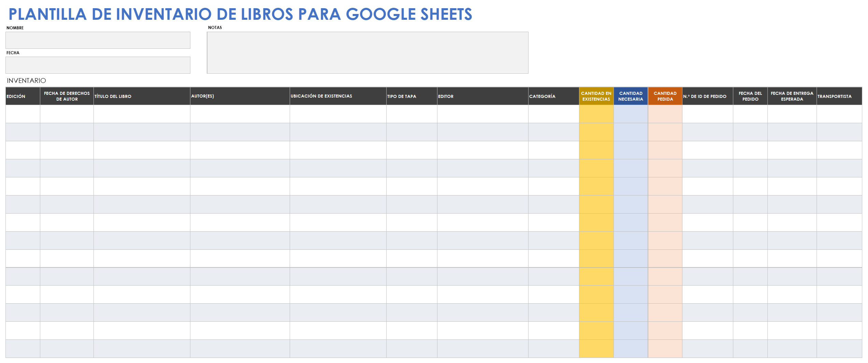The height and width of the screenshot is (363, 868).
Task: Select first row cell under CANTIDAD PEDIDA
Action: (665, 114)
